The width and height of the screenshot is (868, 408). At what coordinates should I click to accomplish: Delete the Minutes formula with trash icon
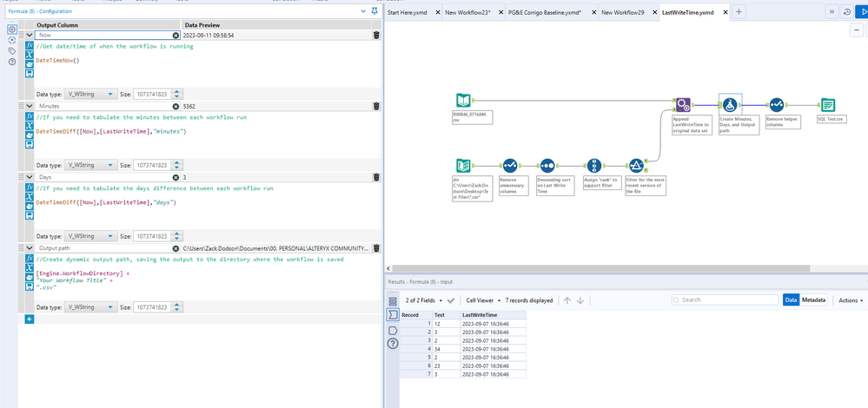375,106
